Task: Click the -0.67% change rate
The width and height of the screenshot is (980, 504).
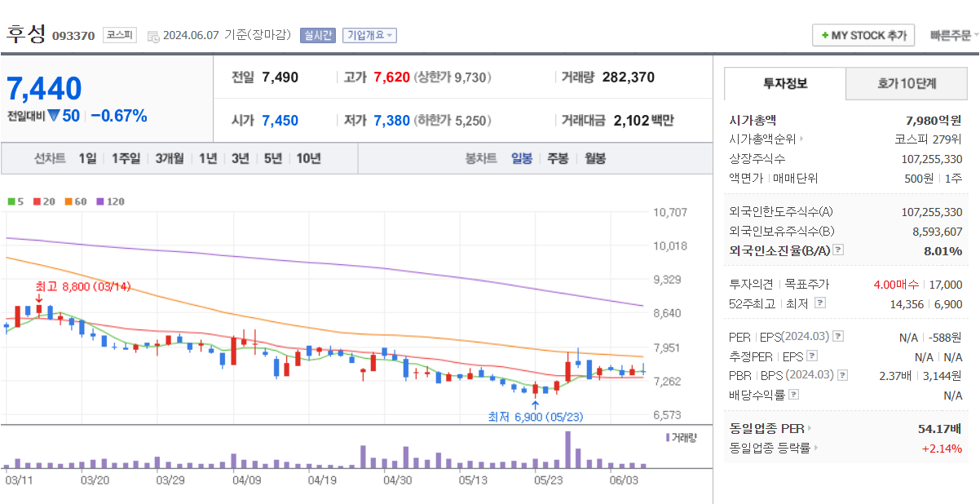Action: tap(119, 116)
